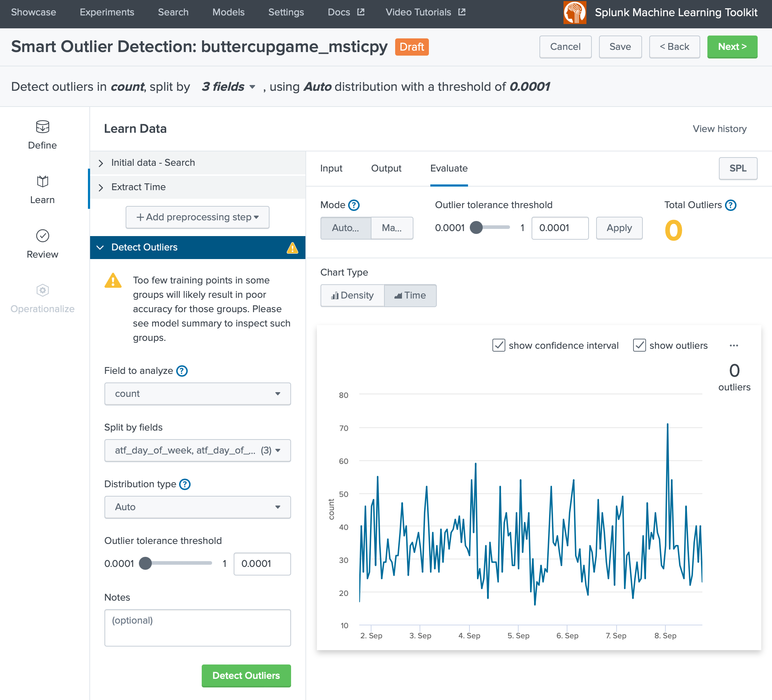Click the Distribution type help icon
The height and width of the screenshot is (700, 772).
tap(185, 484)
